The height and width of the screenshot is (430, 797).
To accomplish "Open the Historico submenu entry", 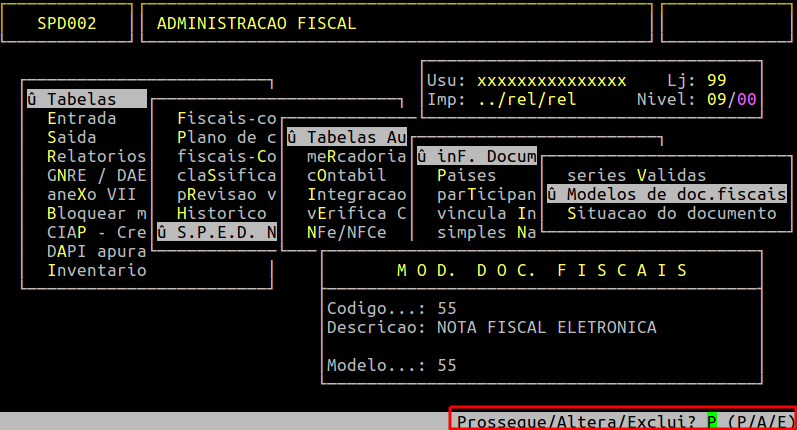I will 222,213.
